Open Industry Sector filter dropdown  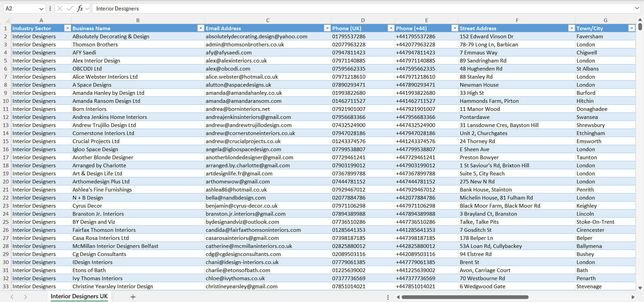coord(67,28)
